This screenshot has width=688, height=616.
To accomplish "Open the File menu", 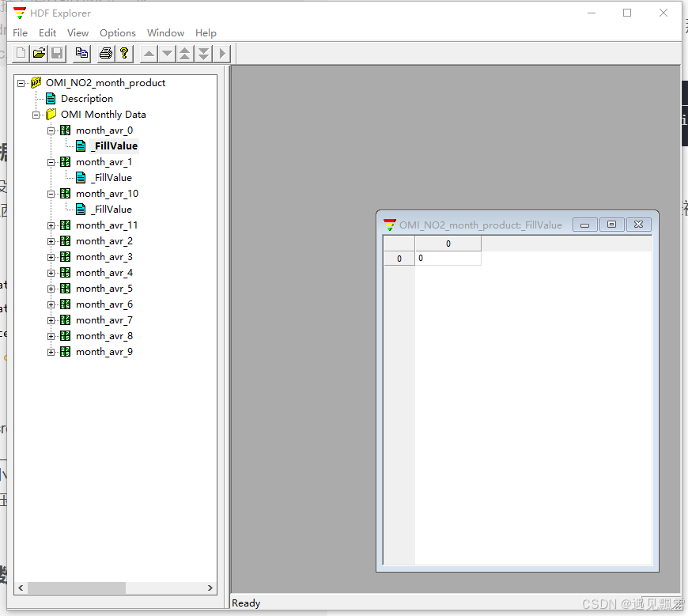I will point(21,33).
